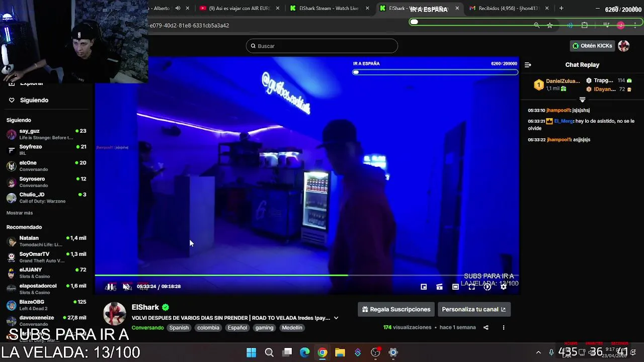Open Soyfrezo channel in sidebar
The height and width of the screenshot is (362, 644).
point(46,150)
